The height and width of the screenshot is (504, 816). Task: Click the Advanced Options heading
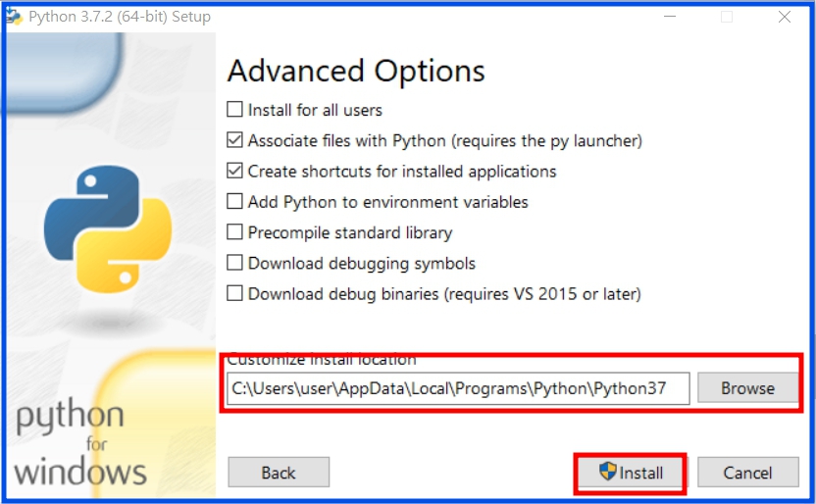coord(356,72)
